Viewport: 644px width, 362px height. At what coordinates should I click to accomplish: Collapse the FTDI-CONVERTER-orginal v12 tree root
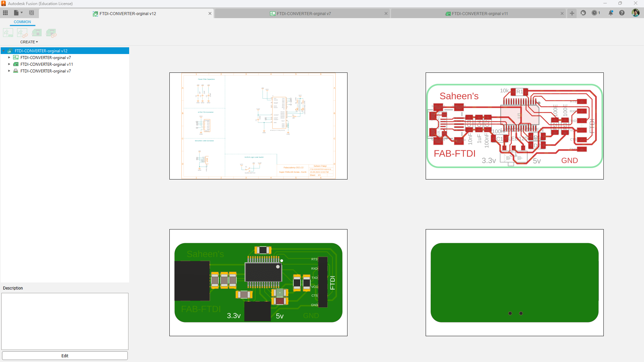tap(4, 51)
